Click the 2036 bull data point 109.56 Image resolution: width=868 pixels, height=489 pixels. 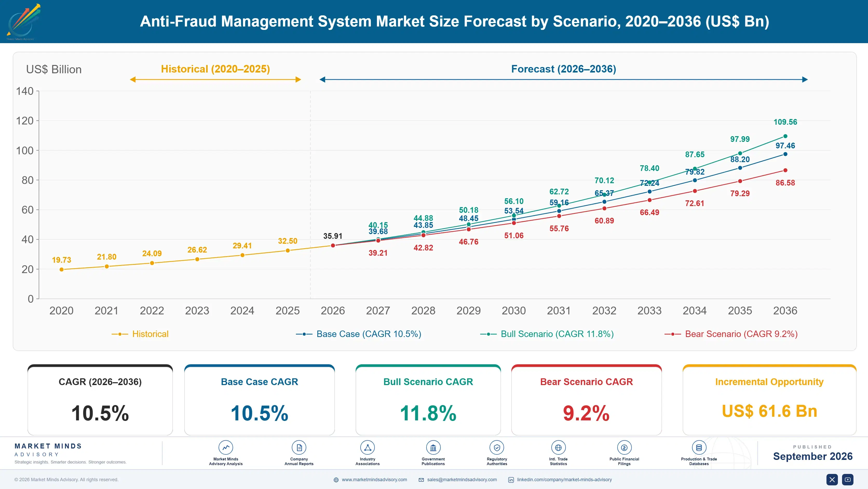click(785, 136)
